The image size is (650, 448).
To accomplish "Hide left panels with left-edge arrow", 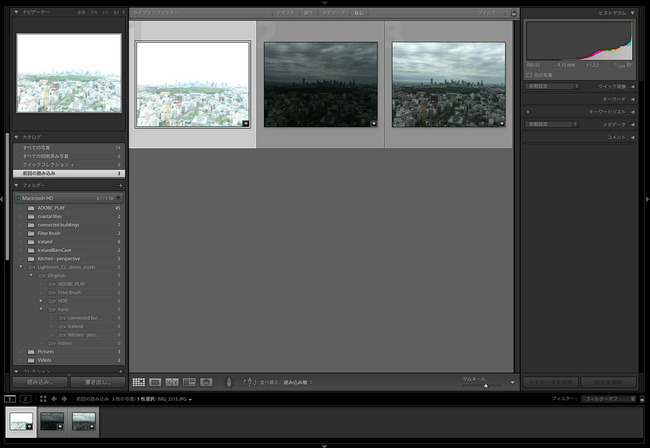I will pyautogui.click(x=2, y=199).
